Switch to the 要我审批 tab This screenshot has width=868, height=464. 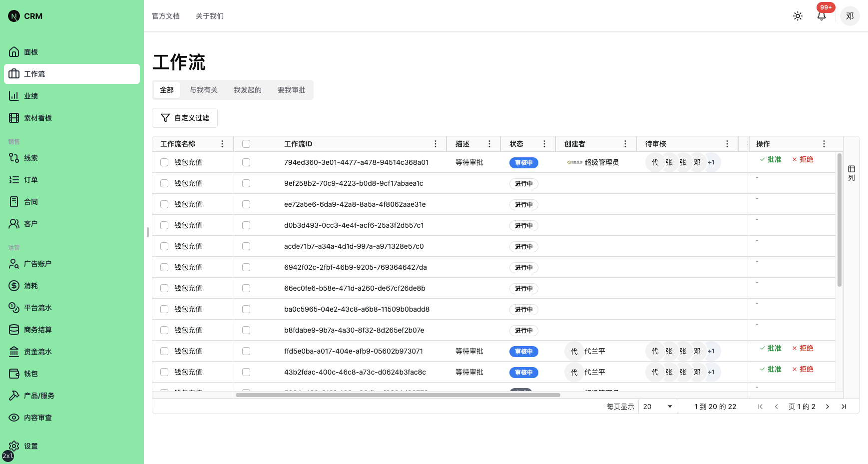point(292,90)
